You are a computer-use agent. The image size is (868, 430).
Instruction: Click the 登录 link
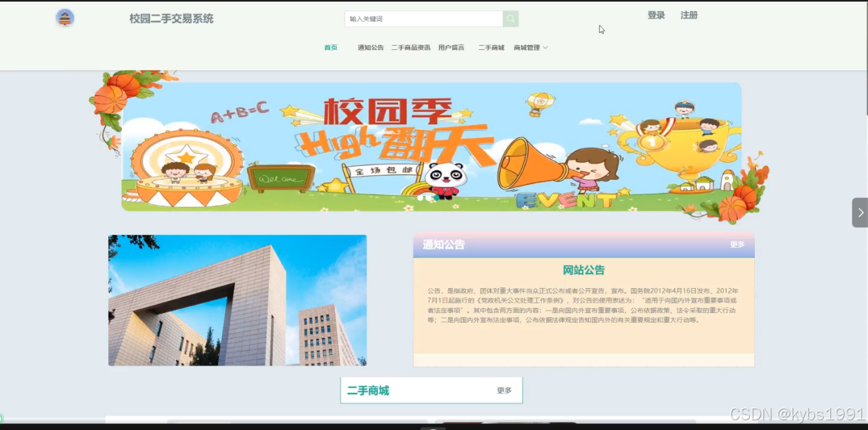656,16
